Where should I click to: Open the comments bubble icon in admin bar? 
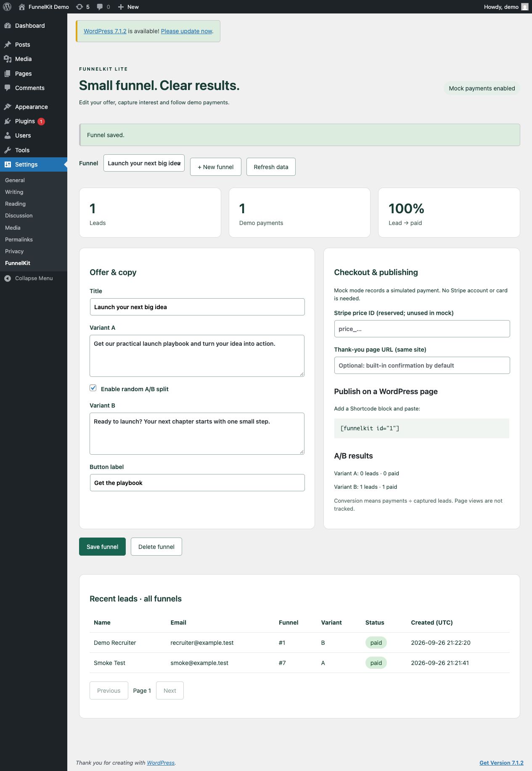click(x=100, y=7)
